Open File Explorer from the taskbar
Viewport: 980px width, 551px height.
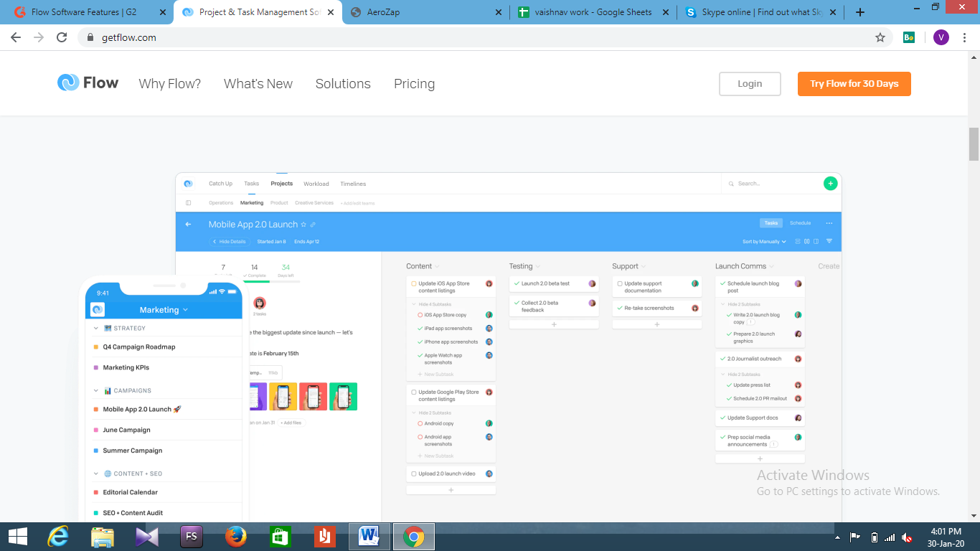(x=103, y=536)
